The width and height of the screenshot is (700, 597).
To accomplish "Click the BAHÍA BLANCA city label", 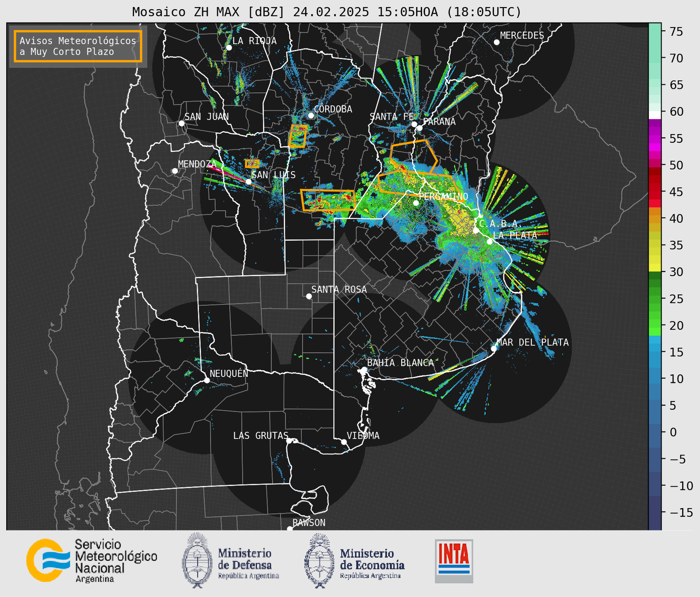I will tap(400, 363).
